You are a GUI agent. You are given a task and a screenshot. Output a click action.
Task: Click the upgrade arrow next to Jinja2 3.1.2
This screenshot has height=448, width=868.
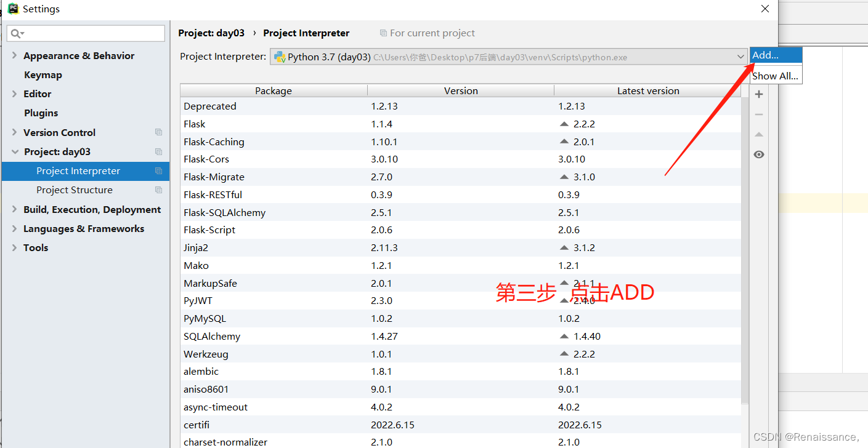click(564, 247)
